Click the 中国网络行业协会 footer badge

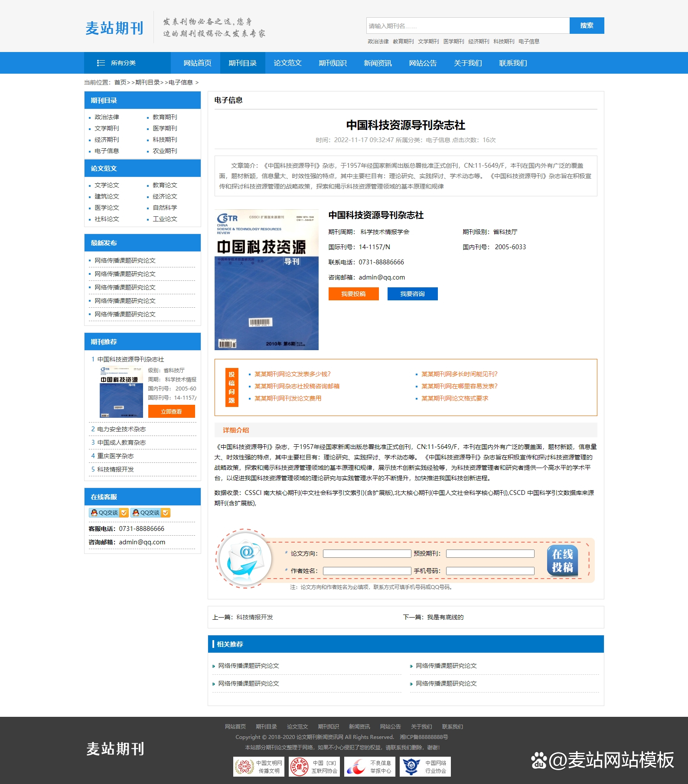coord(425,767)
